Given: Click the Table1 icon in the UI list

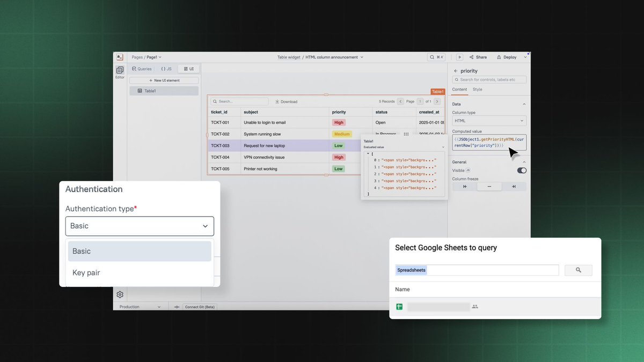Looking at the screenshot, I should pyautogui.click(x=140, y=91).
